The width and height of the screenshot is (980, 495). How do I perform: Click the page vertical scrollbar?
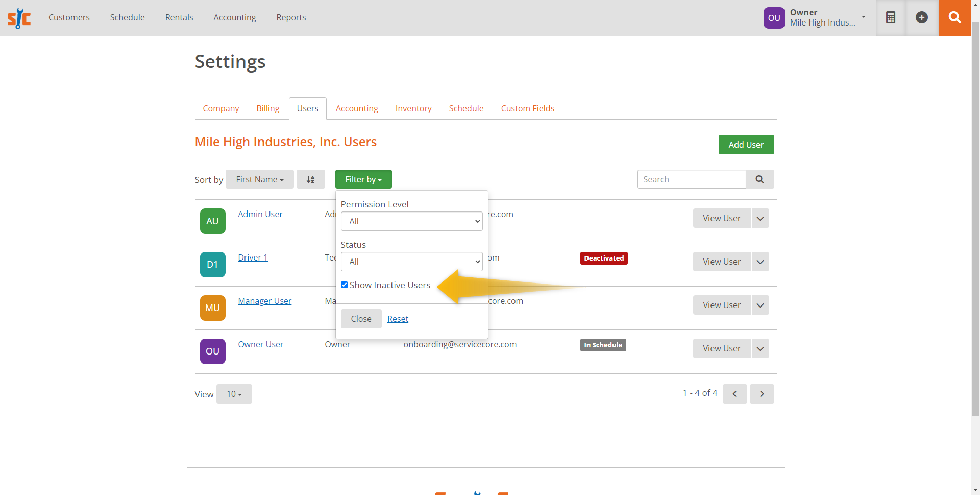(x=975, y=220)
